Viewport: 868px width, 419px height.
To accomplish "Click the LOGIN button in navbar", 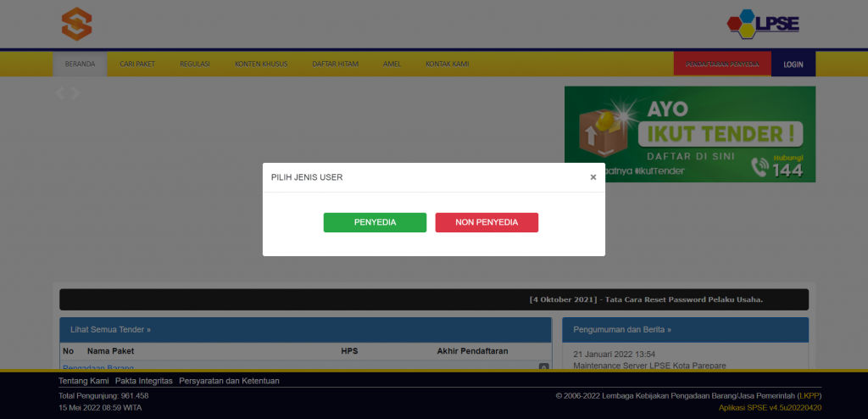I will [x=793, y=64].
